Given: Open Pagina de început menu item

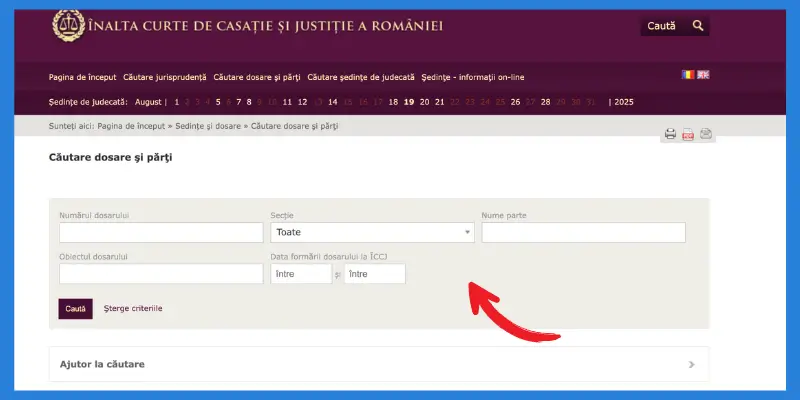Looking at the screenshot, I should 83,78.
